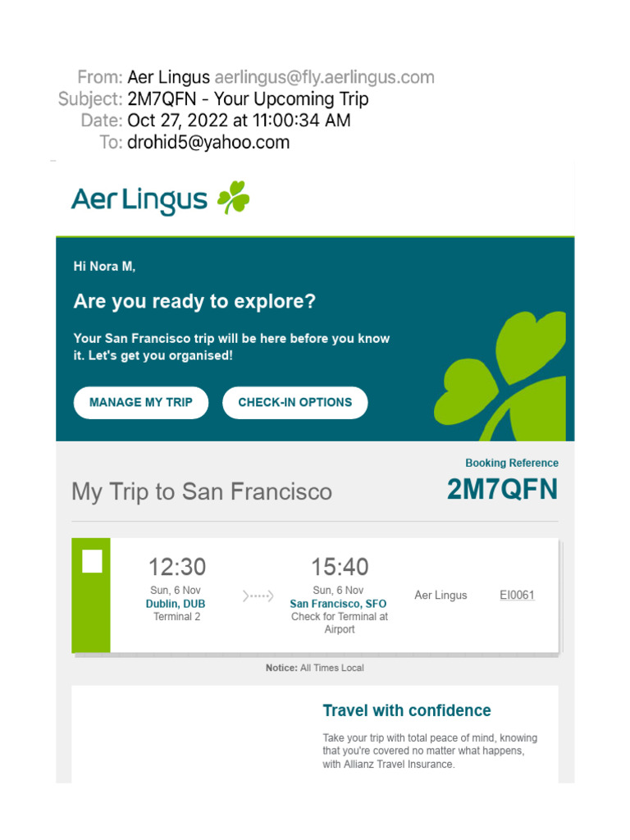This screenshot has width=630, height=840.
Task: Click the 12:30 departure time
Action: (x=176, y=567)
